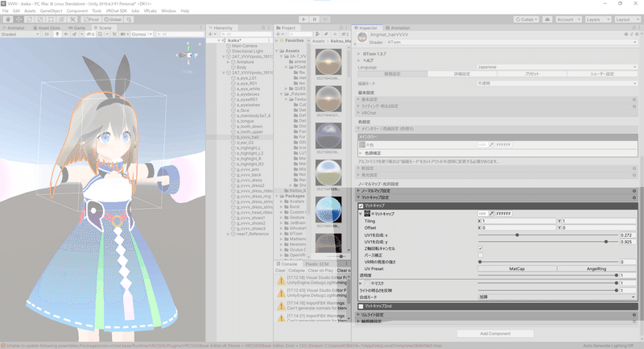Click the Pause button
Screen dimensions: 644x349
click(315, 19)
